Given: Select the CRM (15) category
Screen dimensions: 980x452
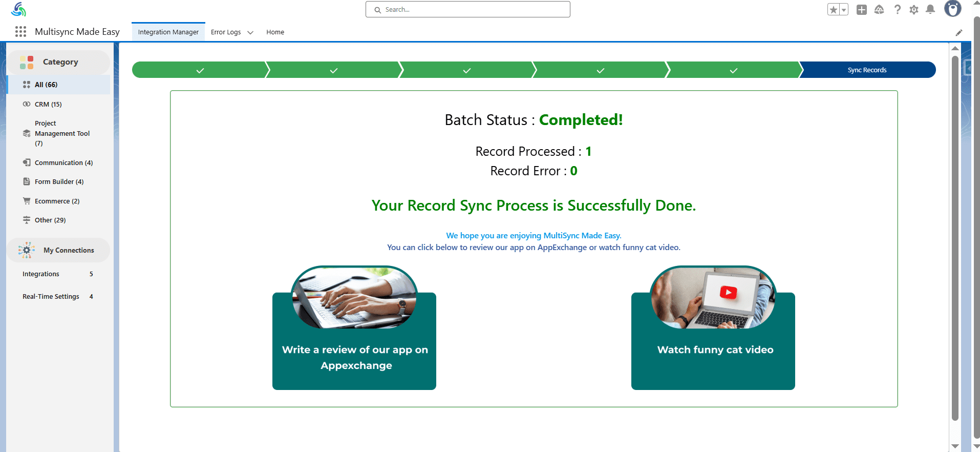Looking at the screenshot, I should tap(48, 104).
